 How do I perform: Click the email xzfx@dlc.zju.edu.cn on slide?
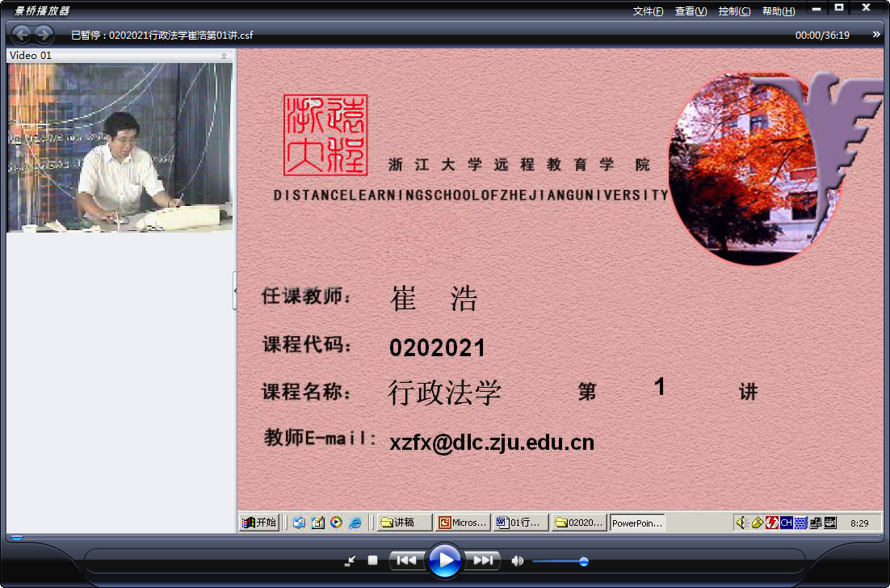coord(492,442)
